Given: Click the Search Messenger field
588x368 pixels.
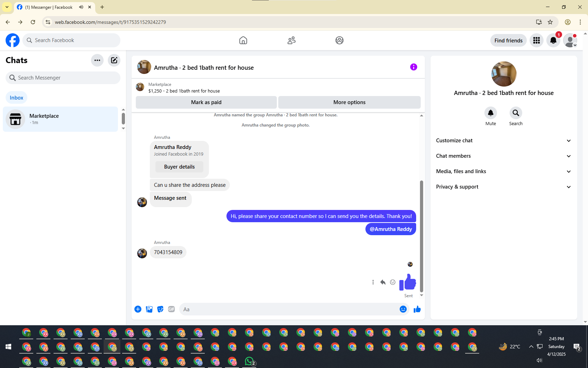Looking at the screenshot, I should 63,78.
